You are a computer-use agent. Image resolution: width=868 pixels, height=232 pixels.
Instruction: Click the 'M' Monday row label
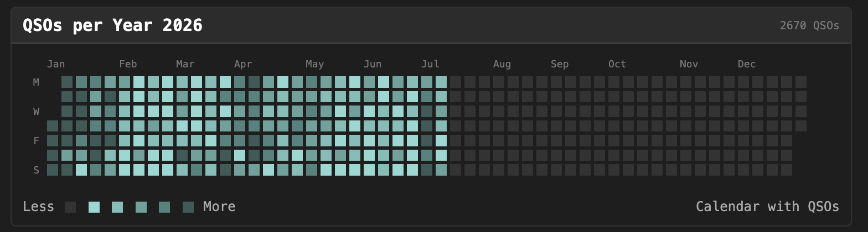pos(36,82)
